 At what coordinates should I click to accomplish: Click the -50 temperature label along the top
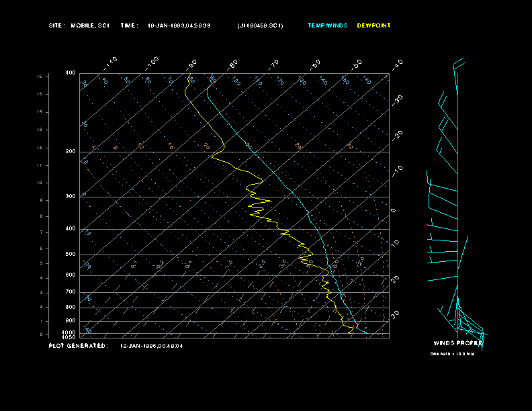[x=357, y=64]
